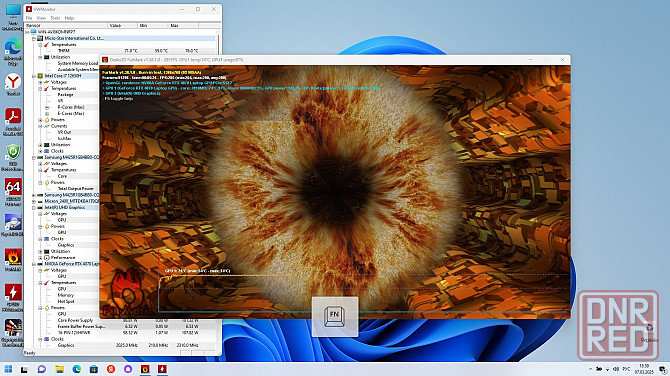Click the Sensor column header

(x=66, y=26)
